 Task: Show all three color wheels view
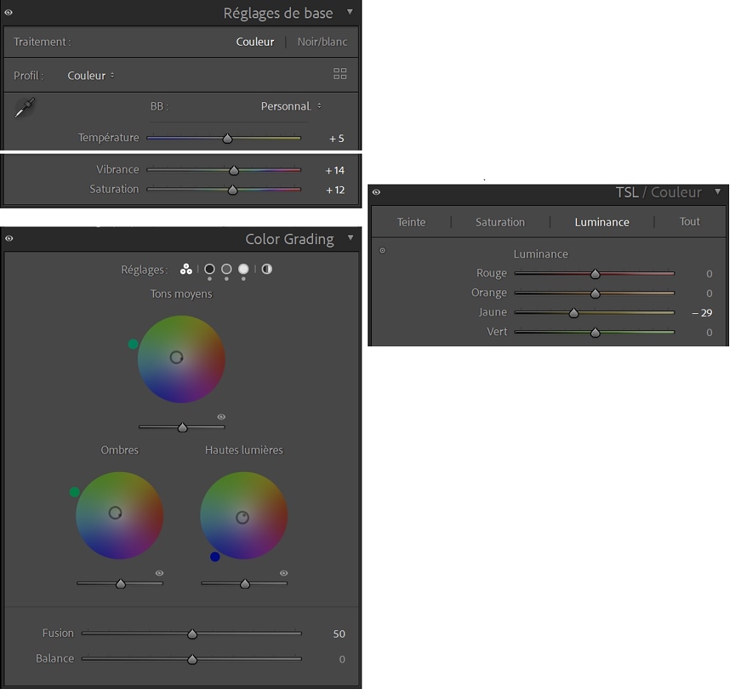186,269
